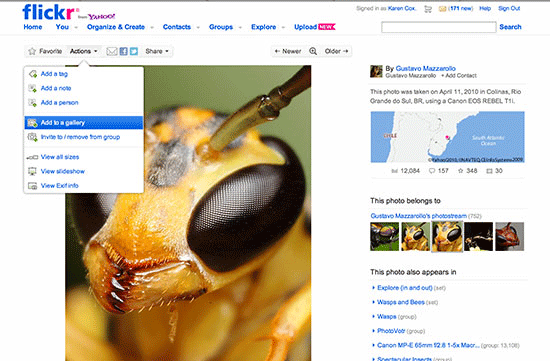Open the Upload link
Image resolution: width=550 pixels, height=361 pixels.
[x=306, y=27]
